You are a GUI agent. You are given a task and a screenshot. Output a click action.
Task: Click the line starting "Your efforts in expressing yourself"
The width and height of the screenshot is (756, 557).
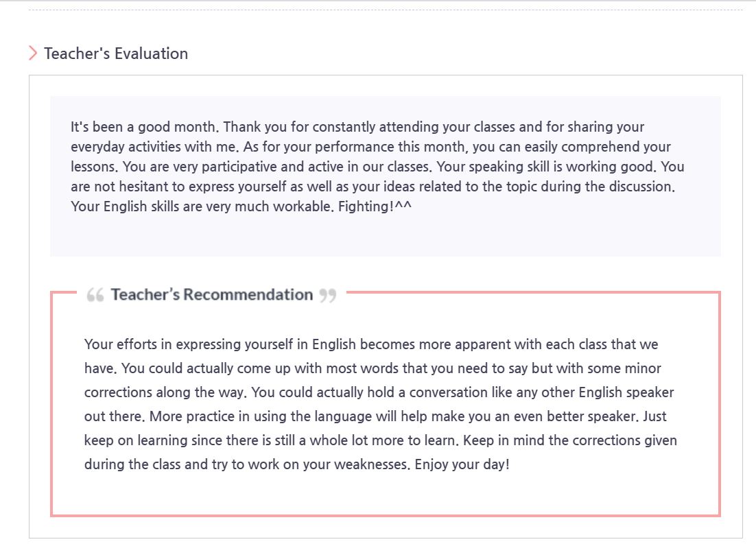[370, 344]
